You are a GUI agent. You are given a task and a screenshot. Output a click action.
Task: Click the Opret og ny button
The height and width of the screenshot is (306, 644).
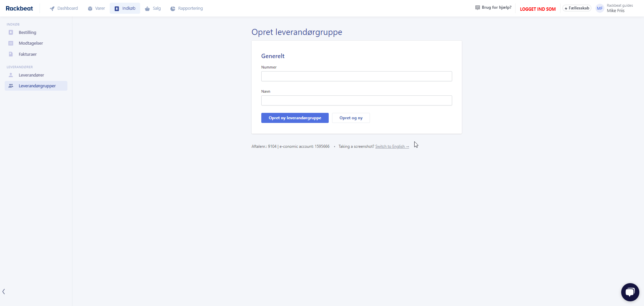(x=351, y=118)
